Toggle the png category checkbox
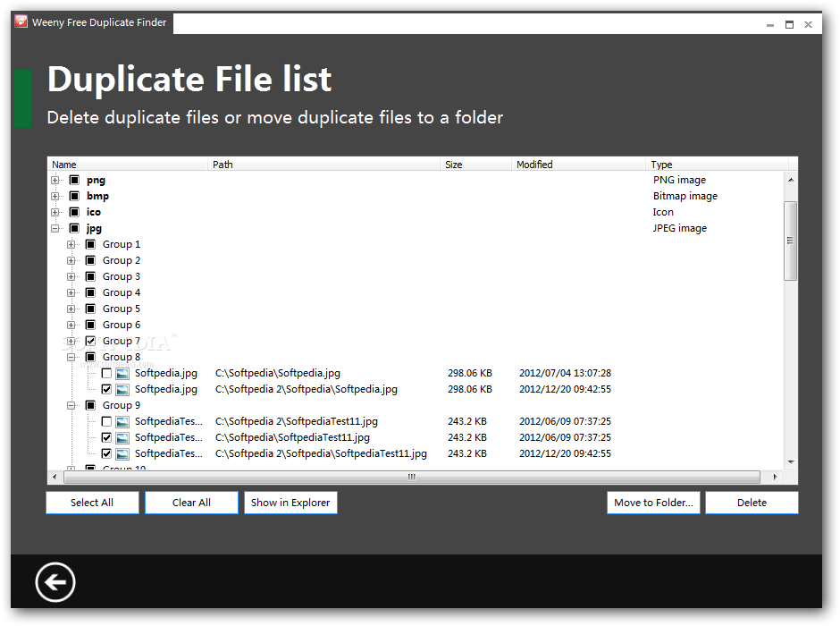Image resolution: width=840 pixels, height=626 pixels. click(x=74, y=180)
